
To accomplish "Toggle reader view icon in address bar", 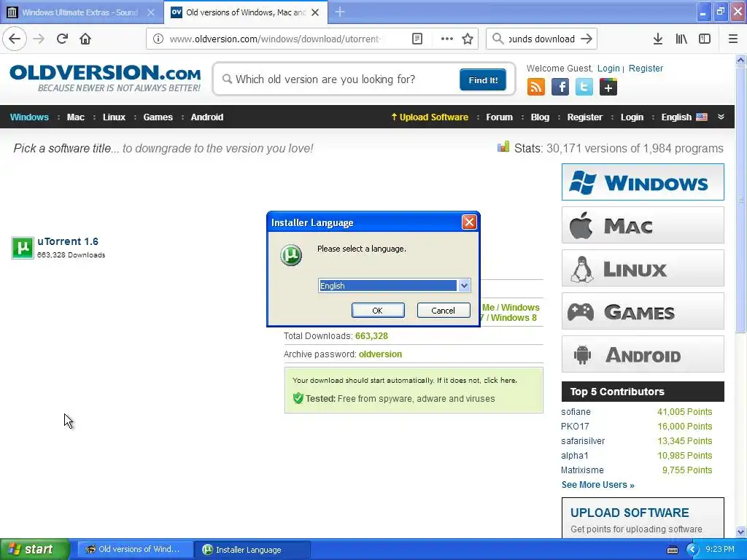I will [417, 39].
